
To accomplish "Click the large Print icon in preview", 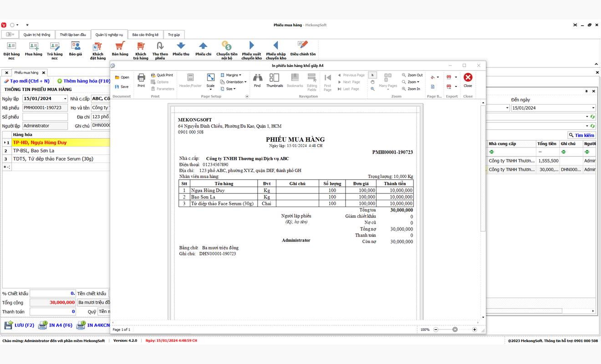I will (141, 80).
